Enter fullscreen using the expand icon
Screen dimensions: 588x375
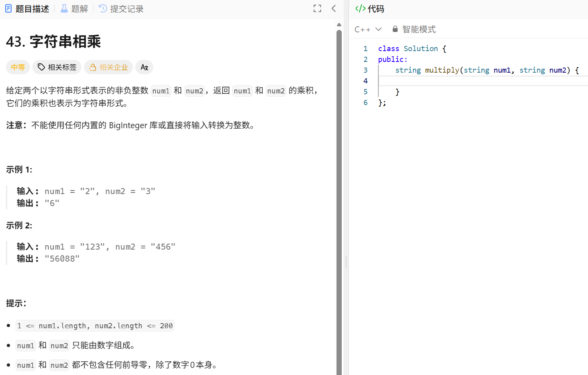pyautogui.click(x=317, y=8)
